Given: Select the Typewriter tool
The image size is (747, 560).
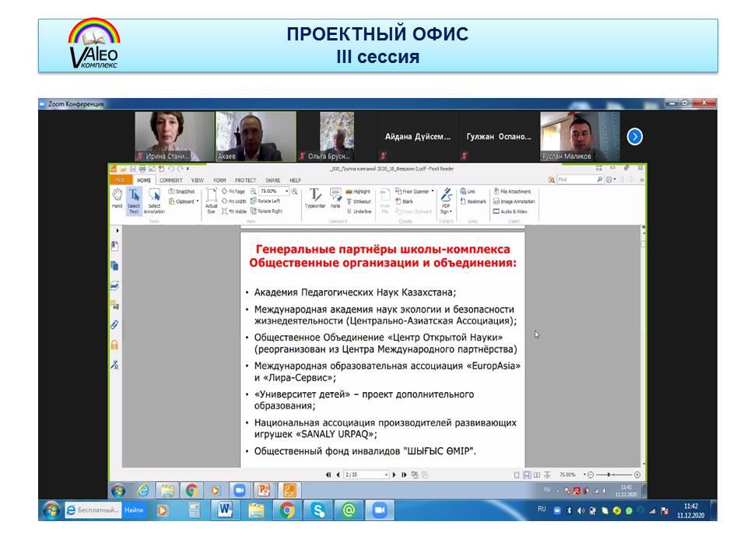Looking at the screenshot, I should 315,198.
